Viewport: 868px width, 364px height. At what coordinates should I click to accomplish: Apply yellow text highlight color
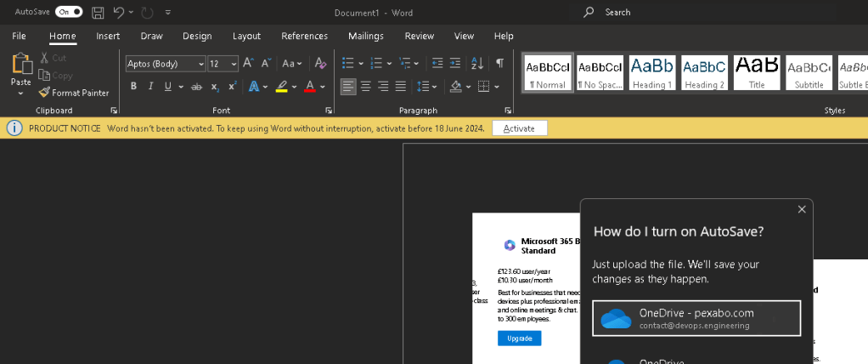(282, 87)
